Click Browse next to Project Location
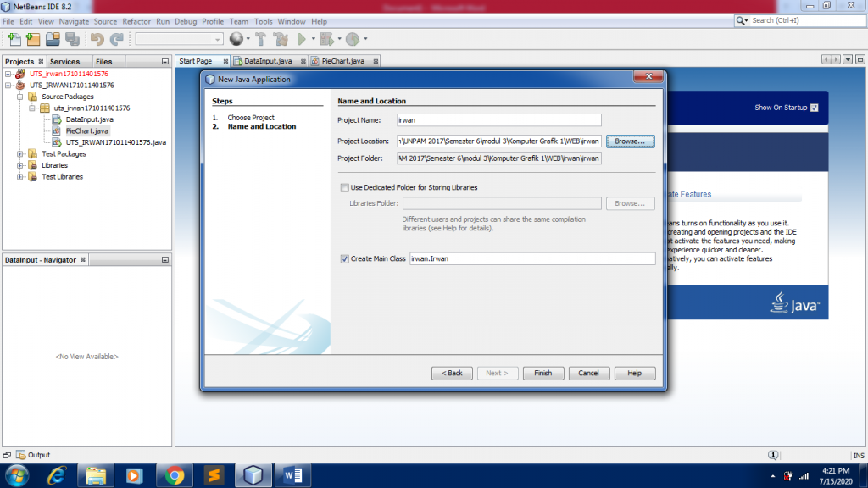Screen dimensions: 868x488 tap(630, 141)
